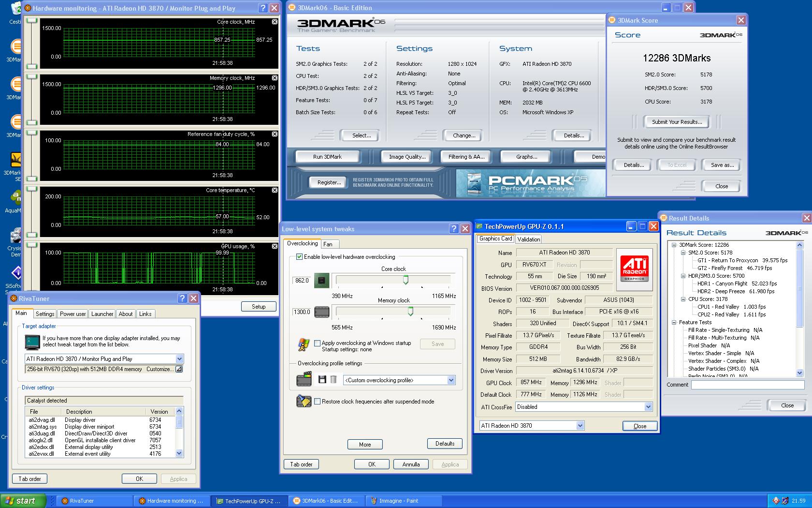Toggle Enable low-level hardware overclocking checkbox
Viewport: 812px width, 508px height.
pyautogui.click(x=299, y=257)
